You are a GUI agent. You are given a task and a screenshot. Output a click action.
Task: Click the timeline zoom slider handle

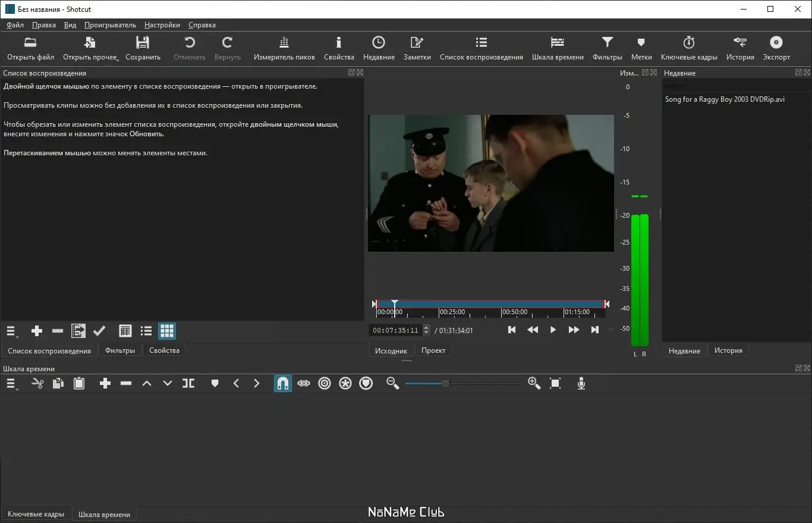tap(445, 384)
